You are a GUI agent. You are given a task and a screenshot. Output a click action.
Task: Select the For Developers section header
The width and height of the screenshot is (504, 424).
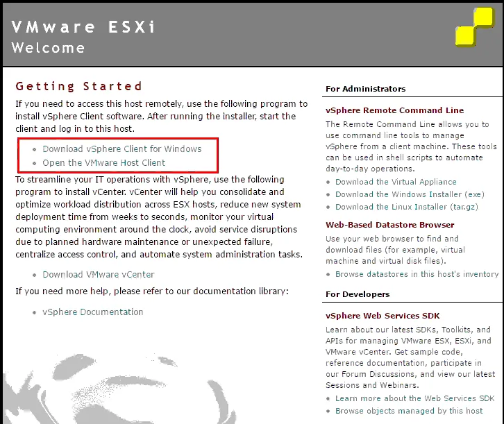(358, 294)
